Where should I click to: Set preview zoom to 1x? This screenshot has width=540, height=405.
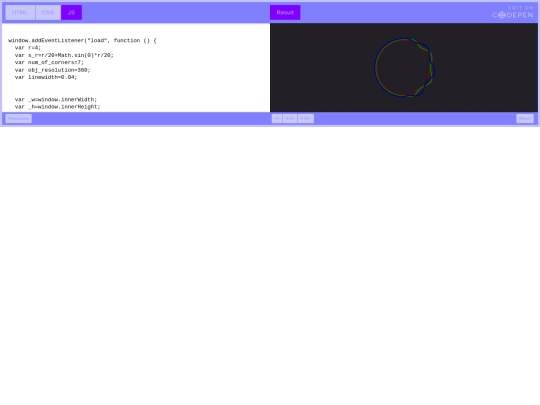coord(277,118)
